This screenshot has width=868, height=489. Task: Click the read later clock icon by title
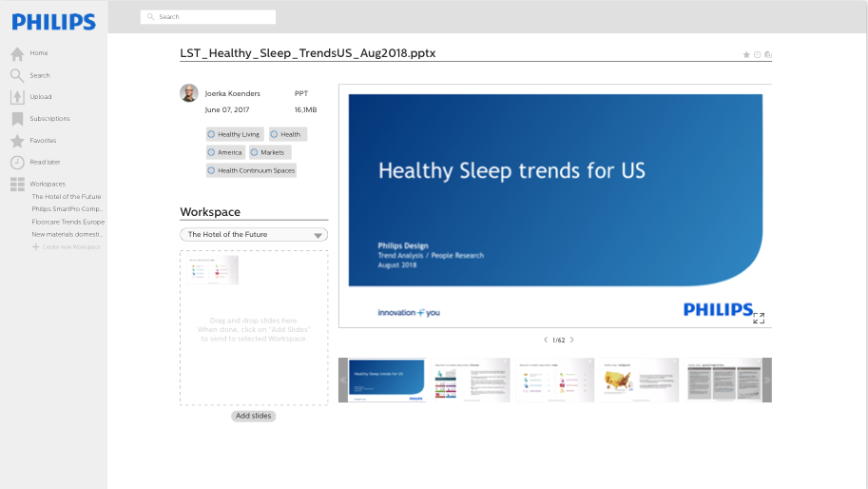point(758,55)
